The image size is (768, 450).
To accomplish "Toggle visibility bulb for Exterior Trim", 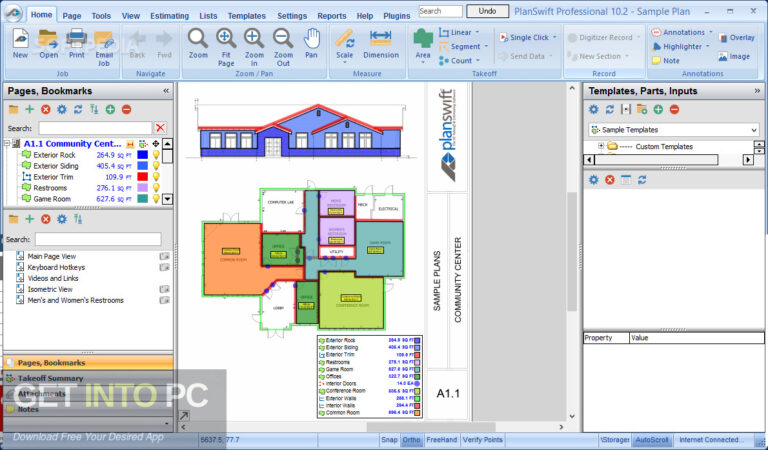I will pyautogui.click(x=156, y=177).
